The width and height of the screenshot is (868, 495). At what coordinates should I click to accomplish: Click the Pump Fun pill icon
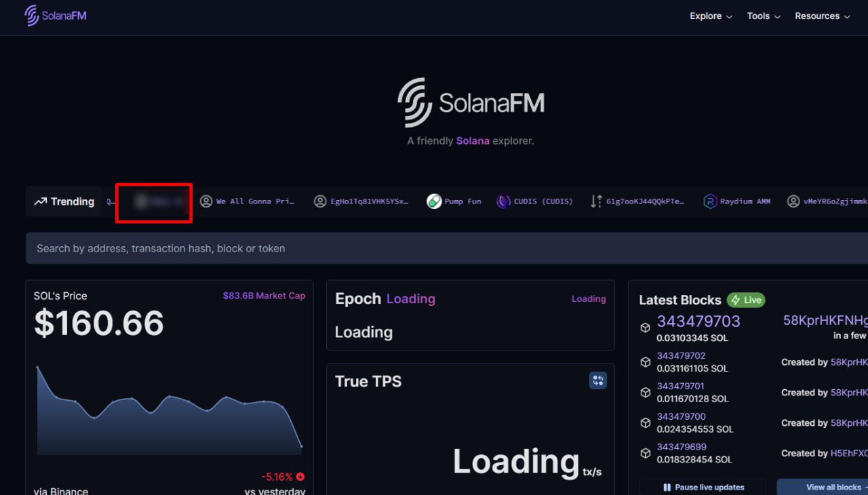point(434,201)
